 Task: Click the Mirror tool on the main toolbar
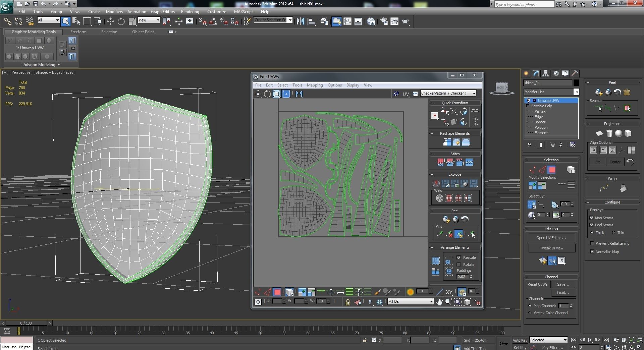tap(300, 21)
